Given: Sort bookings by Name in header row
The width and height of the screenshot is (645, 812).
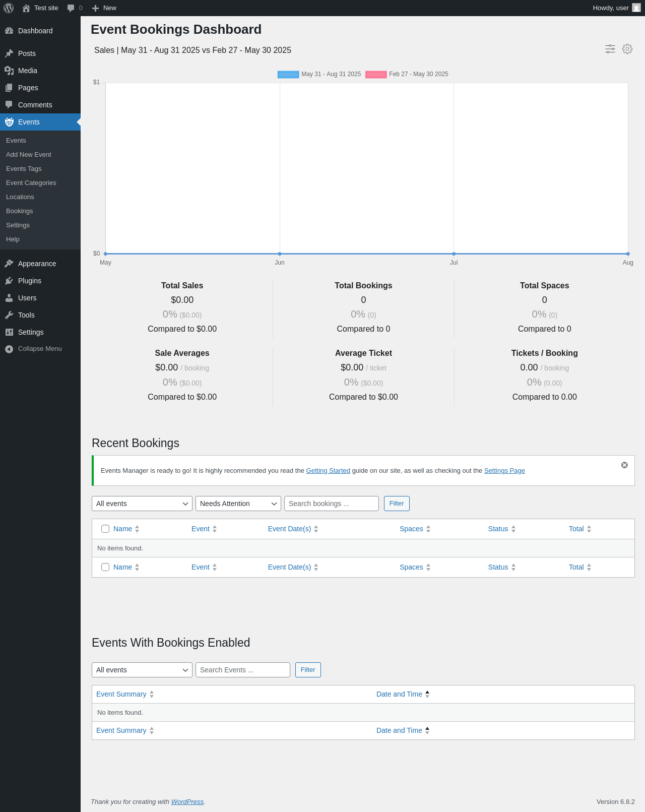Looking at the screenshot, I should point(122,529).
